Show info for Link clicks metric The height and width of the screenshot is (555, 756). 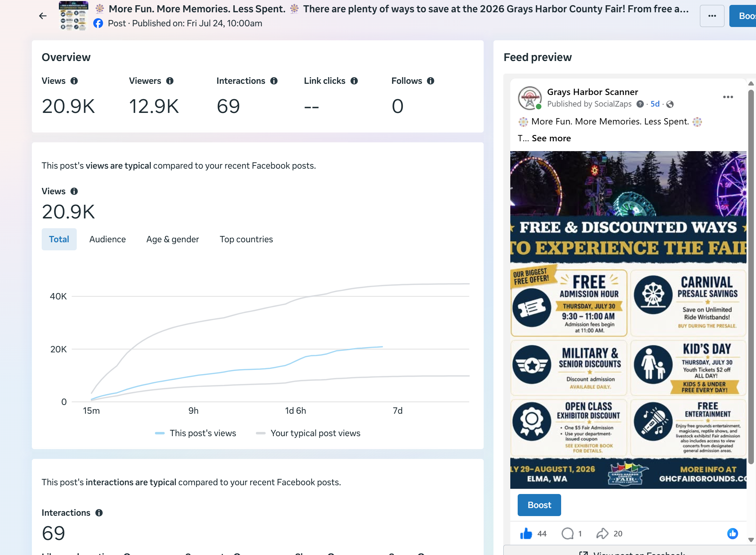tap(354, 81)
